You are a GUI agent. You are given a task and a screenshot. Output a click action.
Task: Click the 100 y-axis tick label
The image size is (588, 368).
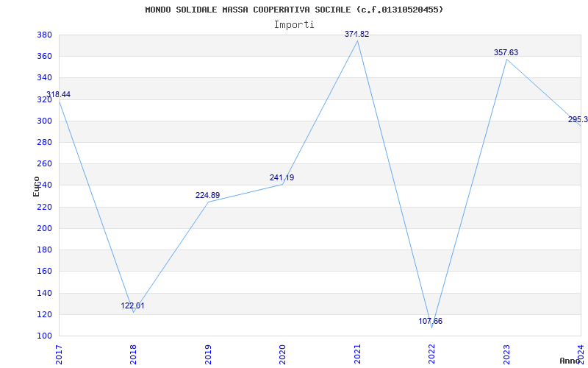pos(44,336)
